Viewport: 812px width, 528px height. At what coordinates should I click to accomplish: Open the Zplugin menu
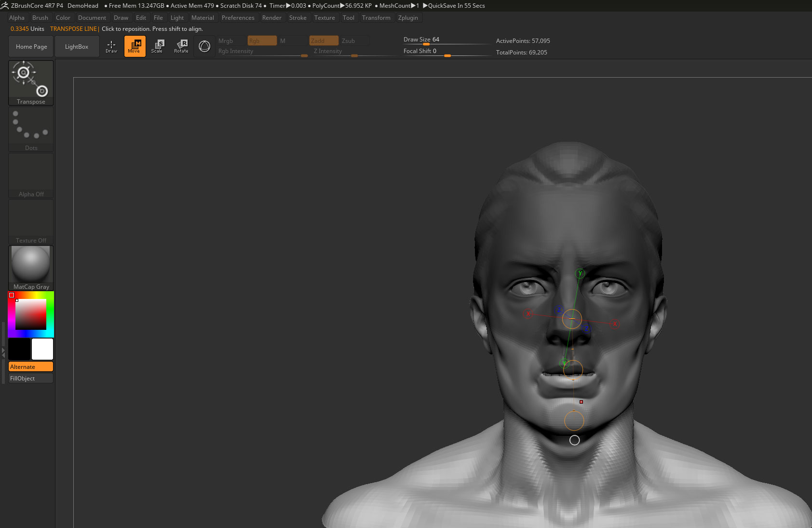pyautogui.click(x=408, y=18)
